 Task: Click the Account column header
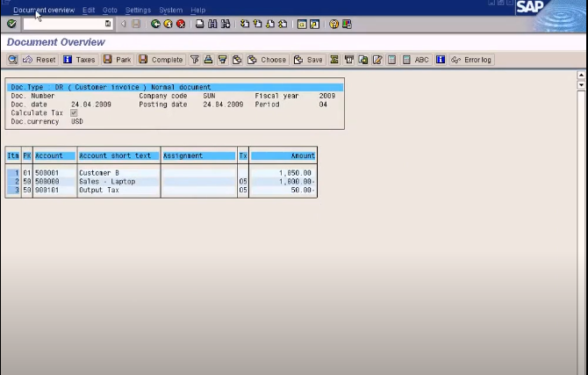coord(55,155)
